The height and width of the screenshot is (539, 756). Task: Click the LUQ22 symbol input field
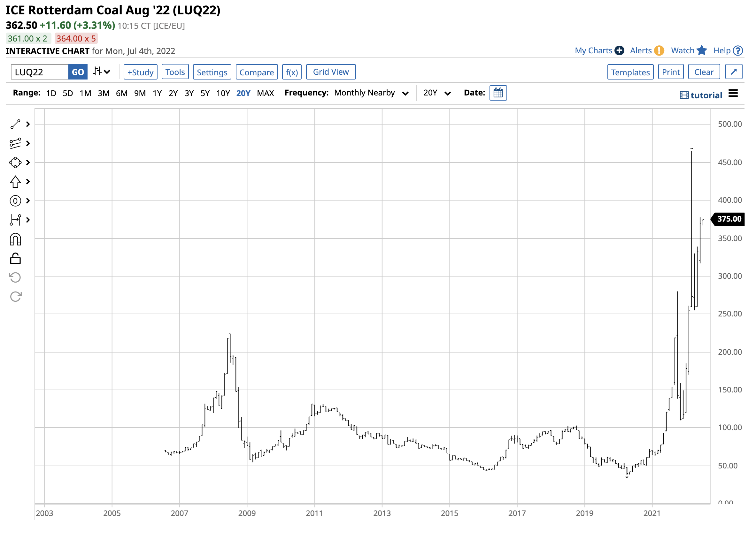(x=39, y=72)
